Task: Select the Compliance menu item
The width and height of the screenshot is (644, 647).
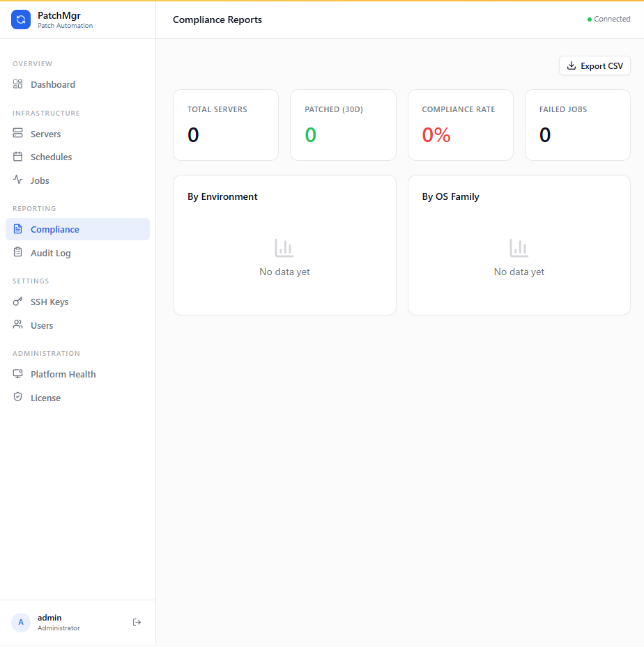Action: (x=77, y=229)
